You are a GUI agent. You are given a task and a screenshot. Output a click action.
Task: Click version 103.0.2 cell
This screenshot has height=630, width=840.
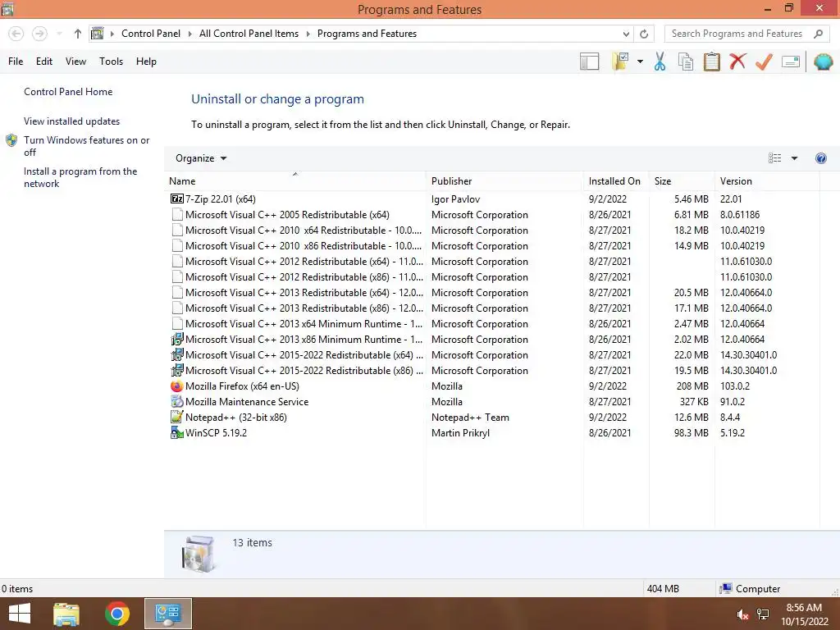pos(734,386)
